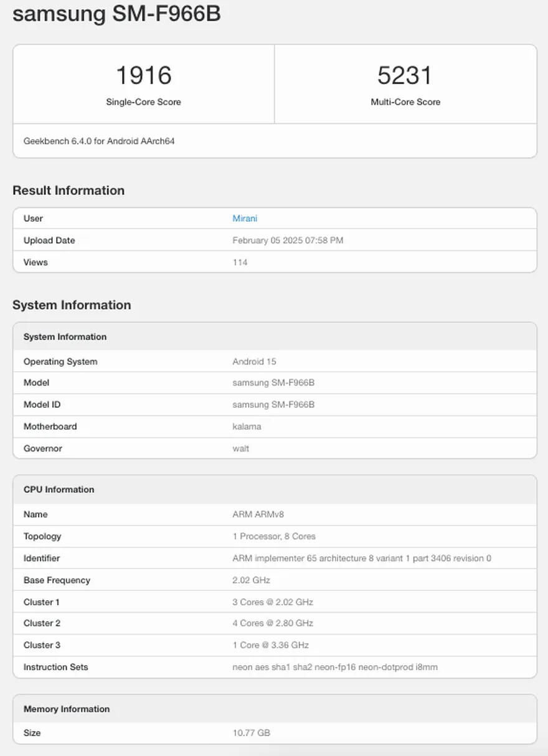Select the Instruction Sets value row

click(275, 667)
